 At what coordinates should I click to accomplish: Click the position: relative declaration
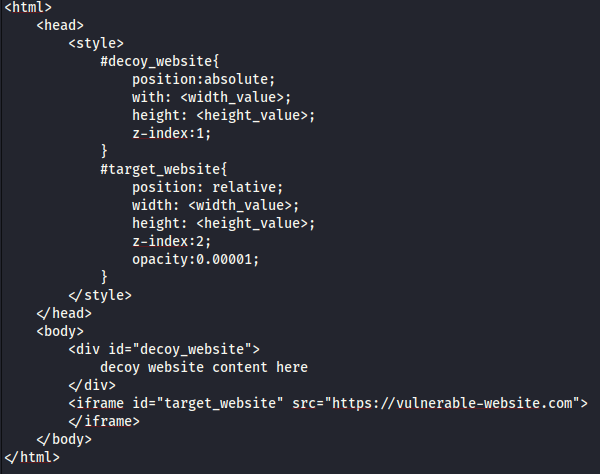click(207, 187)
